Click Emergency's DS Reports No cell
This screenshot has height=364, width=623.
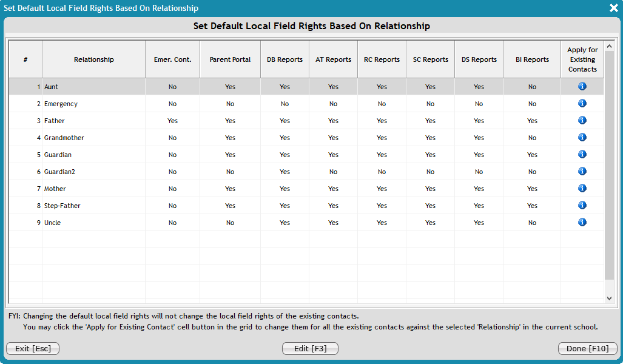click(x=479, y=104)
